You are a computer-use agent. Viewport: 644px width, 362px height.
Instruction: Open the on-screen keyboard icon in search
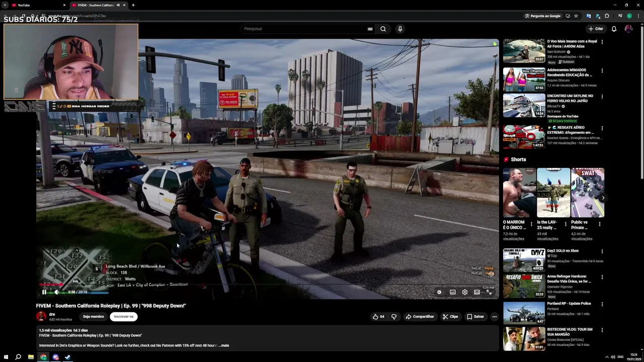coord(370,29)
